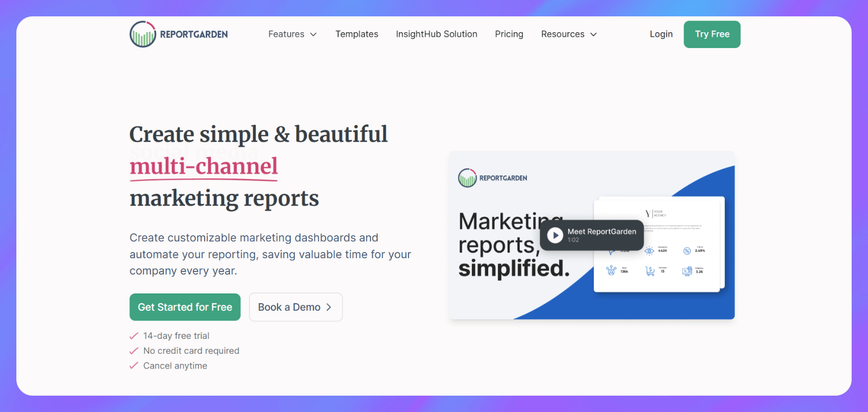Play the Meet ReportGarden video
The width and height of the screenshot is (868, 412).
[x=555, y=235]
